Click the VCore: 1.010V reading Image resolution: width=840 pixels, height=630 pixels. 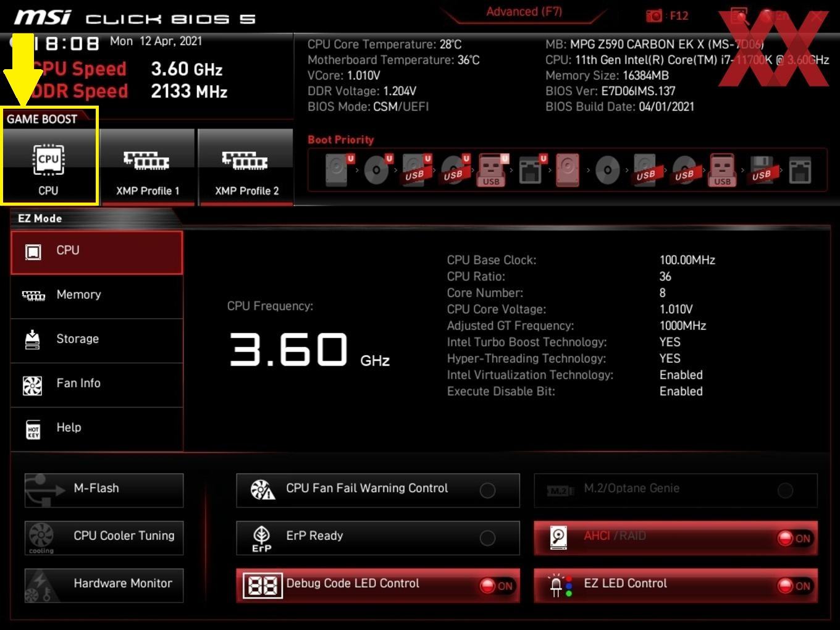(344, 75)
